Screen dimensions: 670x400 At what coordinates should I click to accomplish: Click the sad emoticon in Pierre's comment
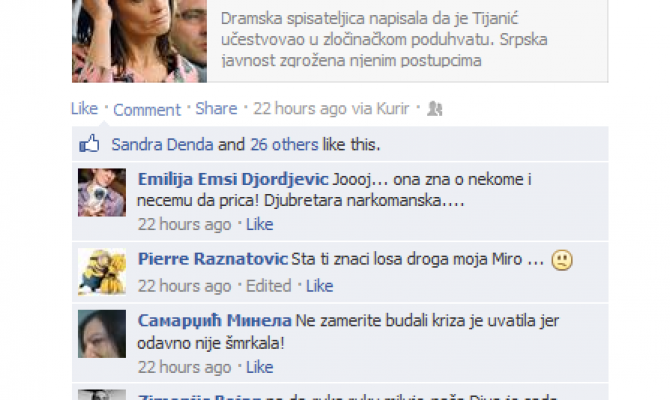tap(562, 260)
